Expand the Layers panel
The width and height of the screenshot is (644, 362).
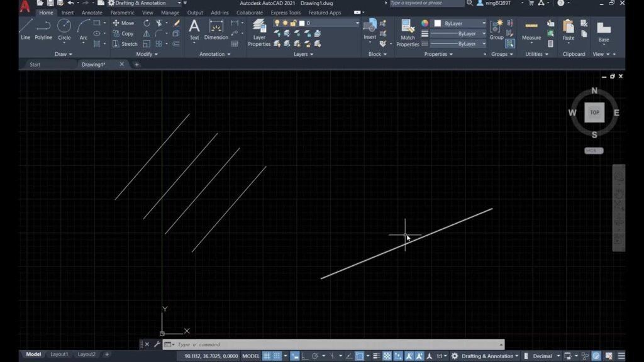[304, 54]
